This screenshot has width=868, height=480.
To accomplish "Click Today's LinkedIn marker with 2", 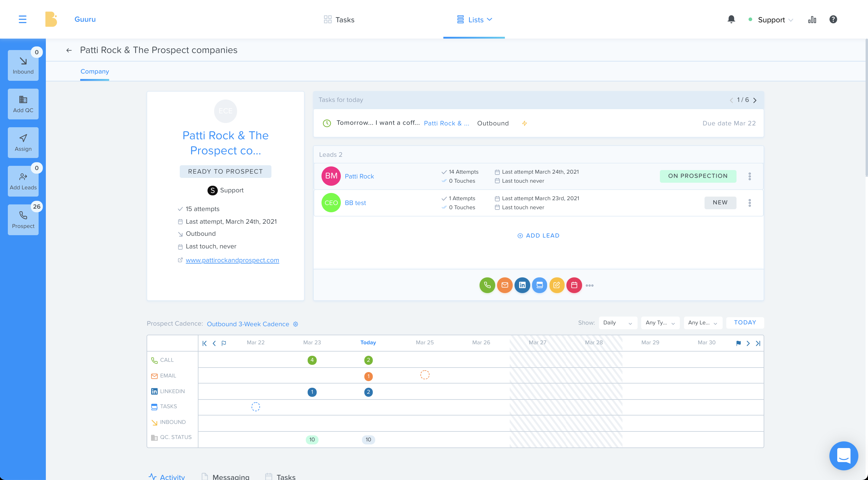I will click(x=368, y=392).
